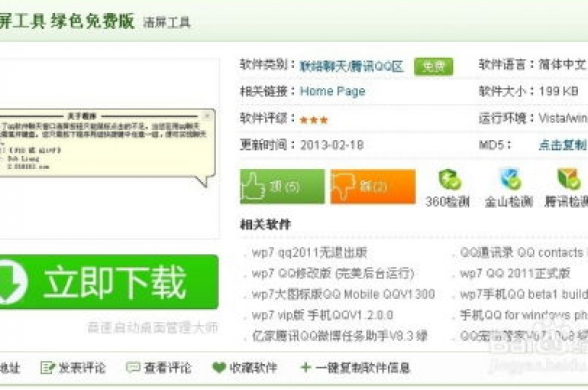Screen dimensions: 588x390
Task: Open wp7大图标版QQ Mobile QQV1.300 link
Action: pyautogui.click(x=343, y=294)
